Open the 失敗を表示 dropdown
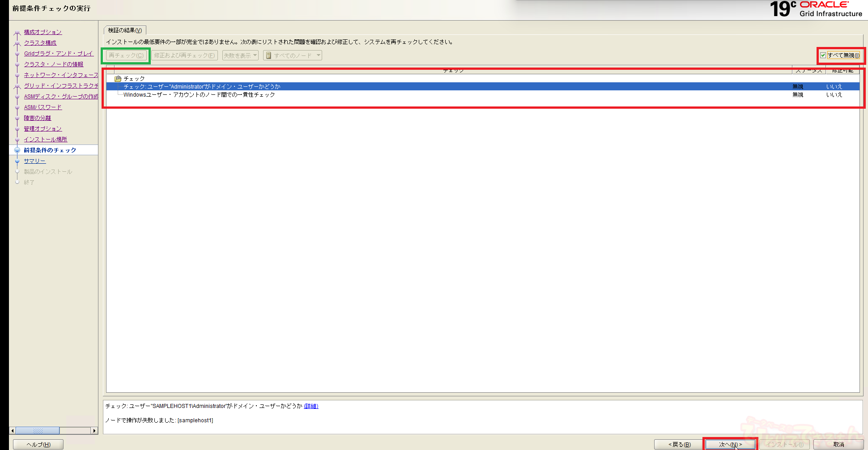 (x=240, y=55)
